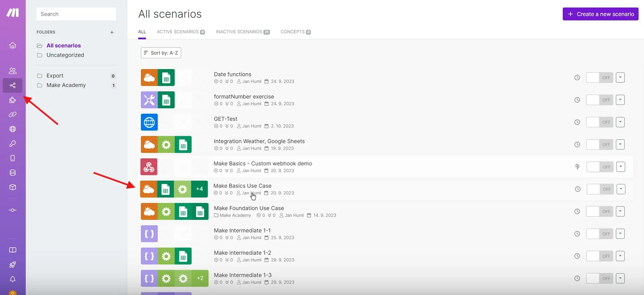Switch on Make Intermediate 1-1 toggle

coord(599,234)
